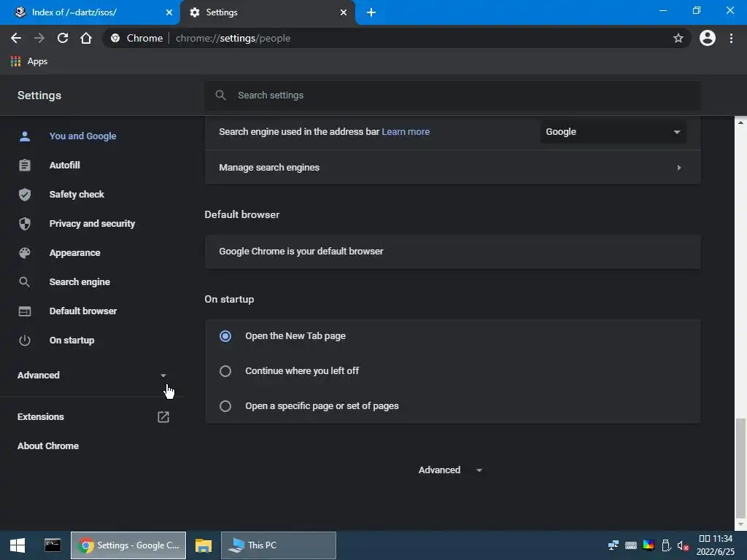The height and width of the screenshot is (560, 747).
Task: Click the palette icon beside Appearance
Action: click(x=25, y=253)
